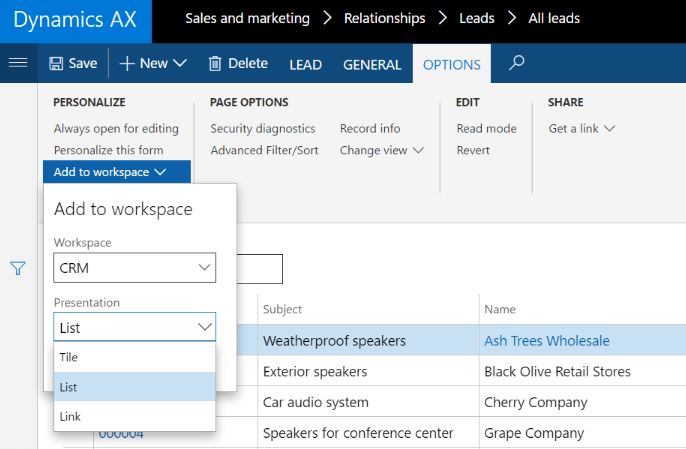Open the search magnifier icon
The image size is (686, 449).
[517, 63]
